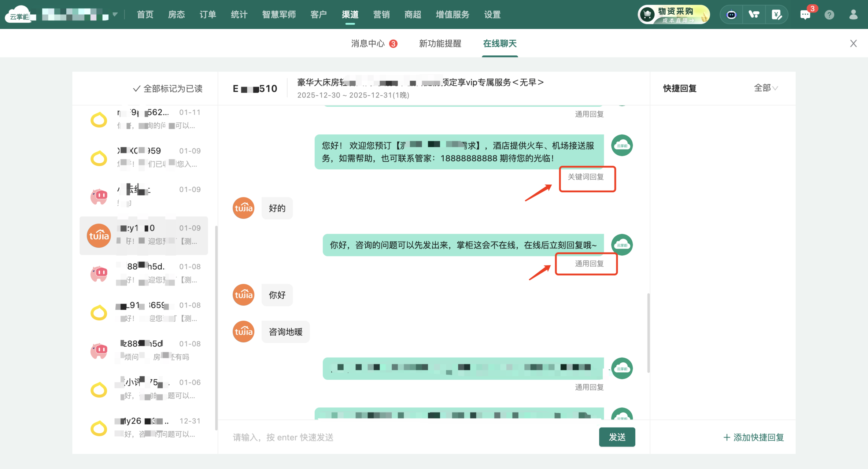Click the chat message scrollbar
The image size is (868, 469).
[648, 333]
